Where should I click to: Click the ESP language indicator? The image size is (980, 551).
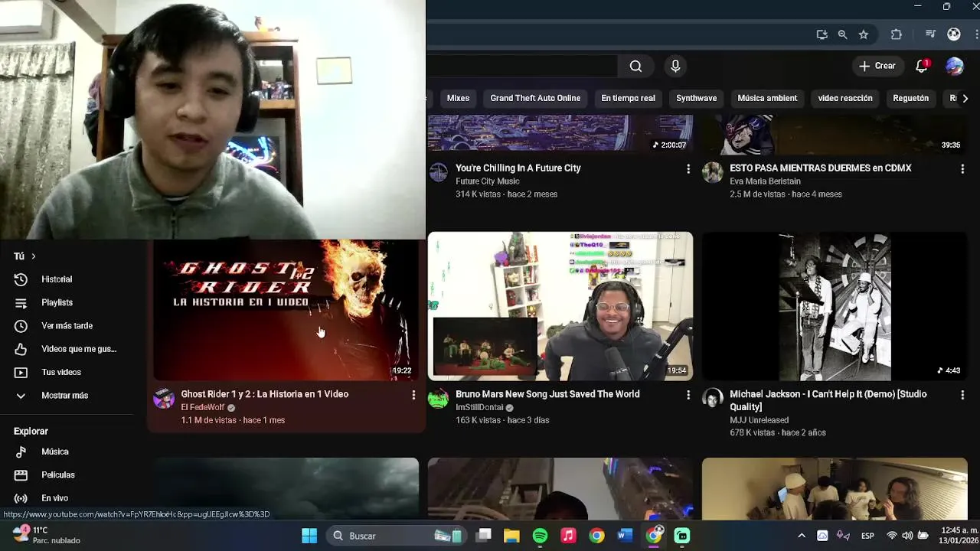pos(867,536)
